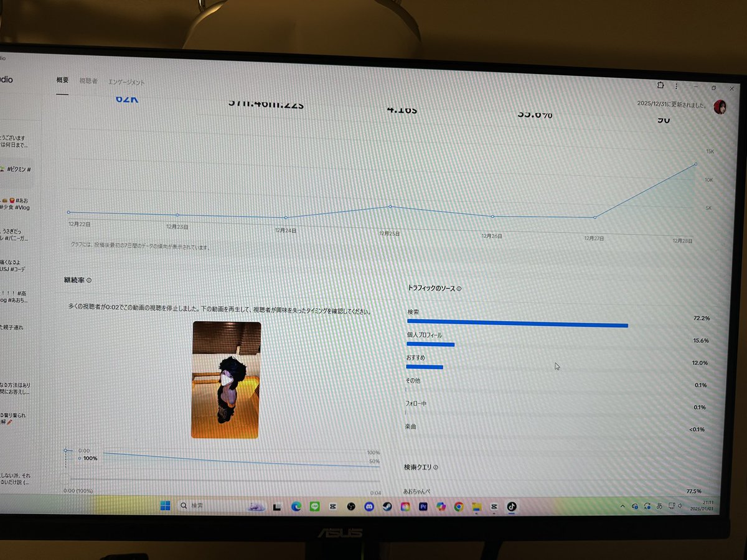The image size is (747, 560).
Task: Open the エンゲージメント tab
Action: [x=126, y=82]
